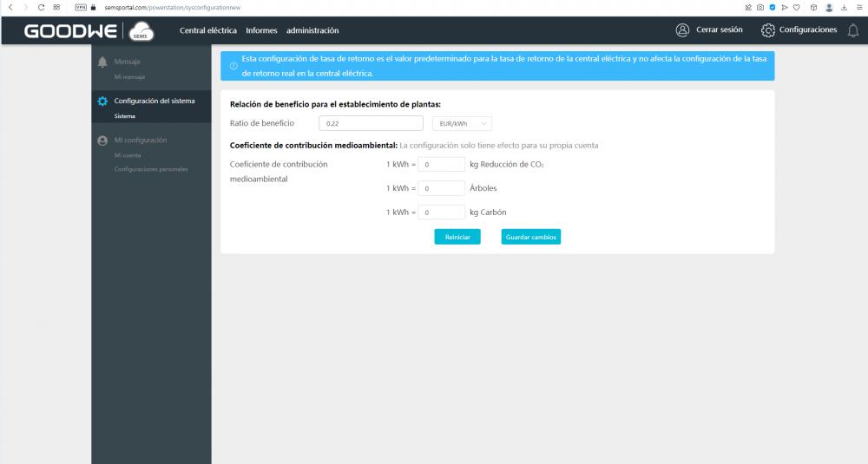Open the blue ad blocker shield icon
This screenshot has height=464, width=868.
tap(773, 7)
